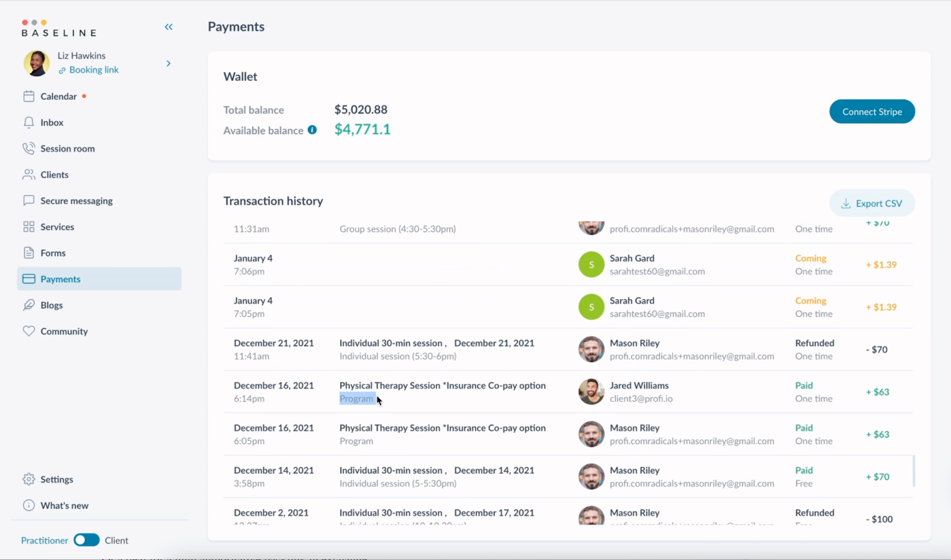Open the Inbox bell icon
Screen dimensions: 951x560
[29, 122]
